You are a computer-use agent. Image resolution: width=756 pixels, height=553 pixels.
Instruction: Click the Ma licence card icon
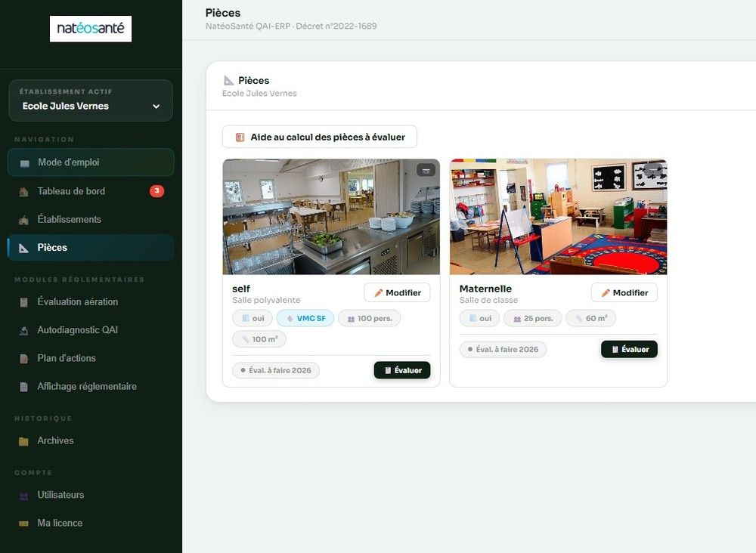pos(23,524)
